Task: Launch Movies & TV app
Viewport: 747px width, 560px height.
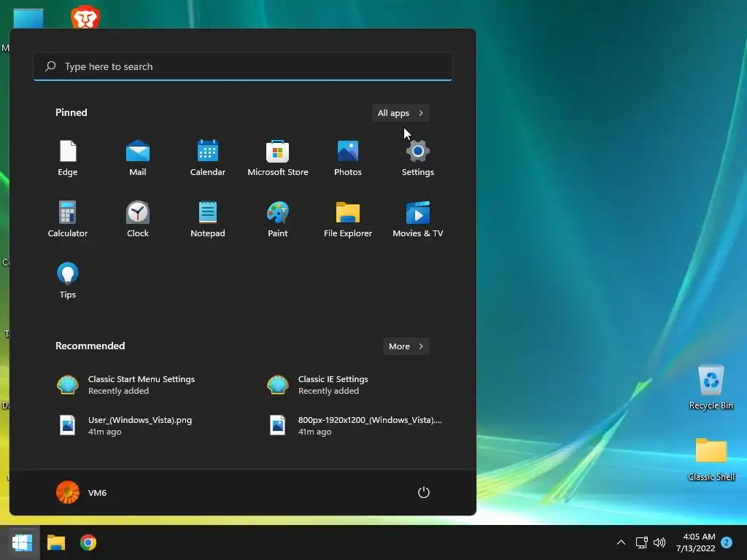Action: point(418,219)
